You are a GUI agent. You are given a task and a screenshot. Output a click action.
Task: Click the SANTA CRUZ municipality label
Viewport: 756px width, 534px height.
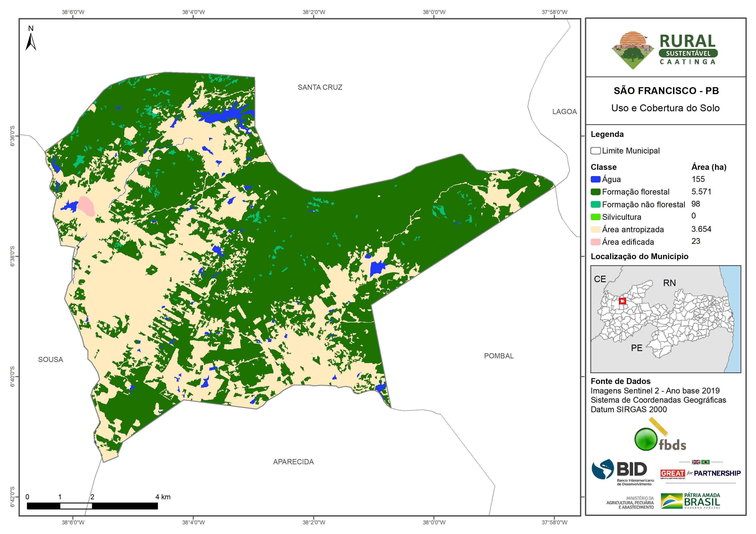[x=320, y=87]
